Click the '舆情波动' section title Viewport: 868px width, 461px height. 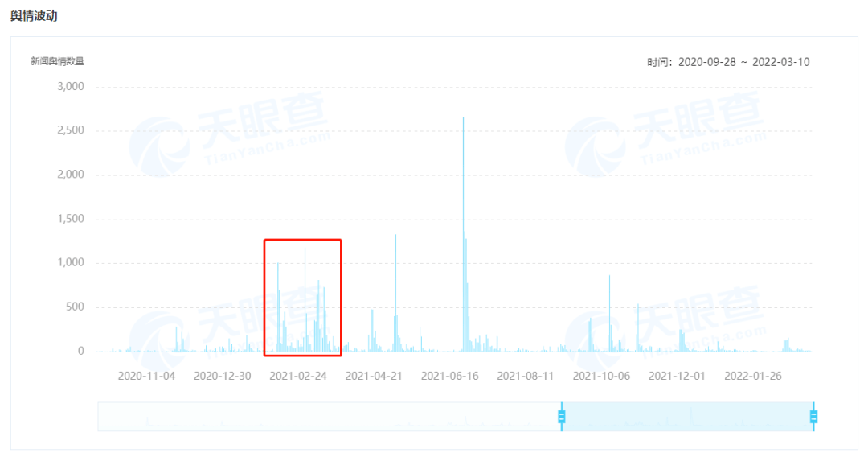click(34, 15)
